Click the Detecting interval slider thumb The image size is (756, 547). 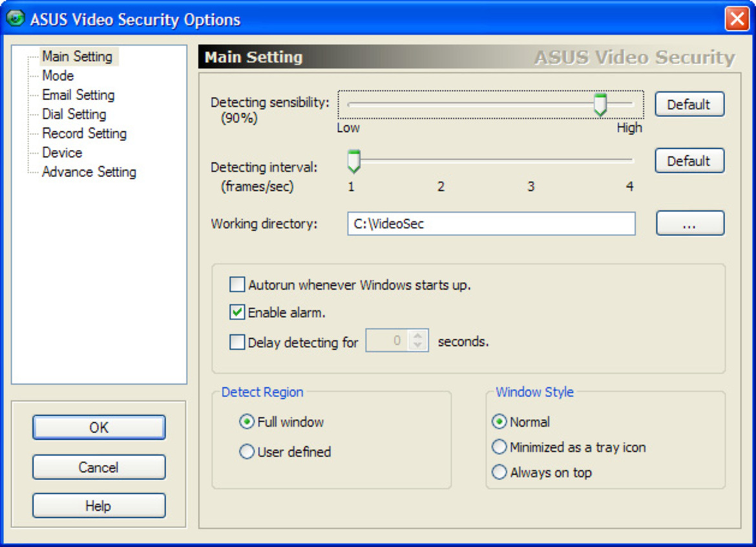click(x=354, y=161)
